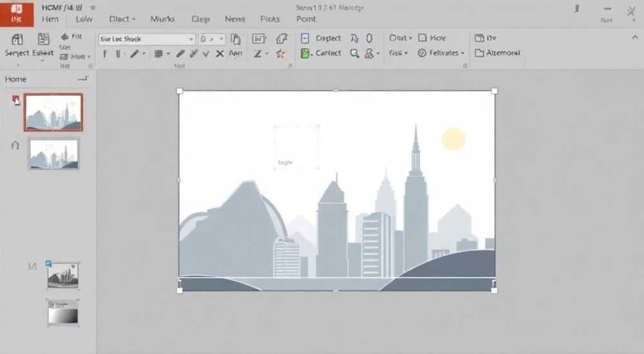The height and width of the screenshot is (354, 644).
Task: Click the Dv window icon button
Action: click(486, 38)
